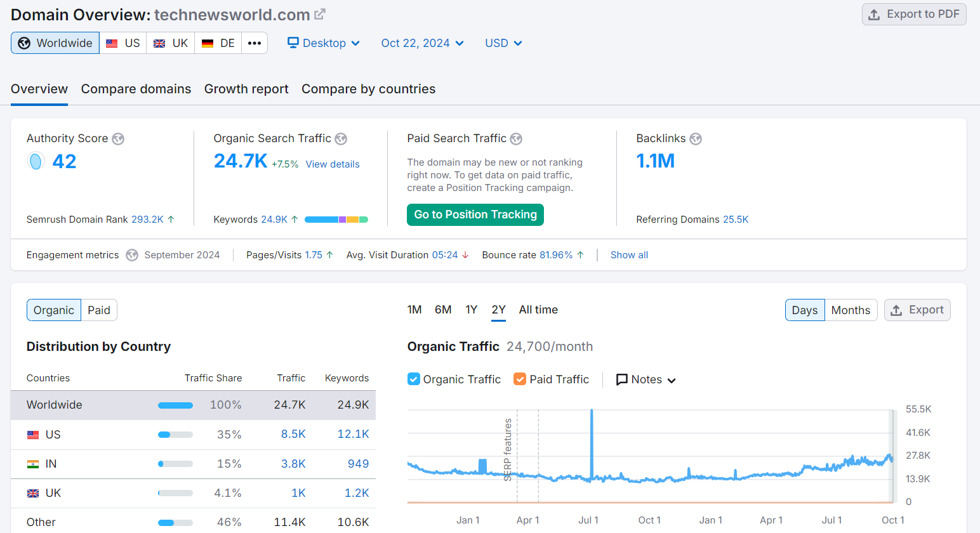Switch to Compare by countries tab

click(368, 89)
